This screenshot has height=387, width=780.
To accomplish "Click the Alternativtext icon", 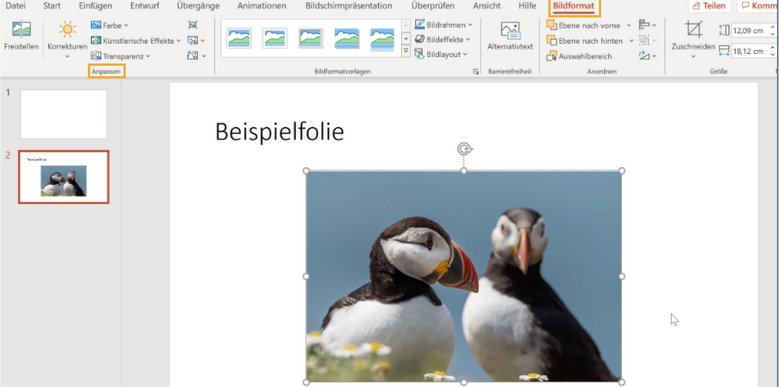I will coord(510,31).
